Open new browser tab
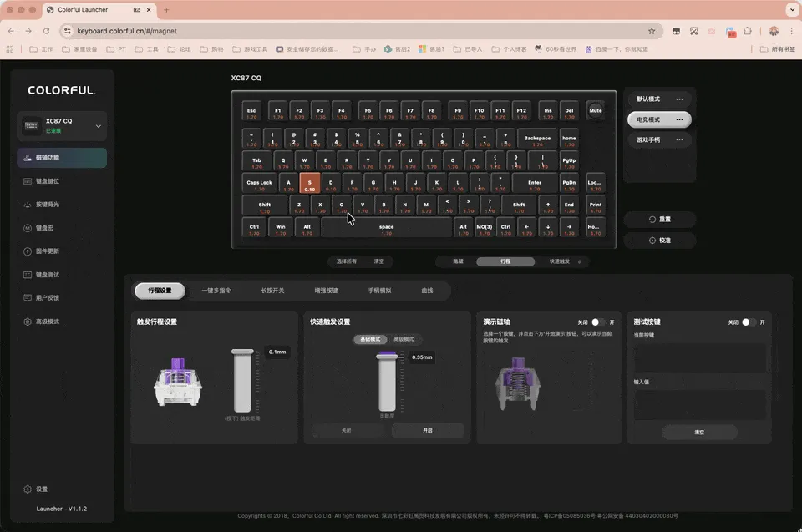The width and height of the screenshot is (802, 532). (166, 10)
